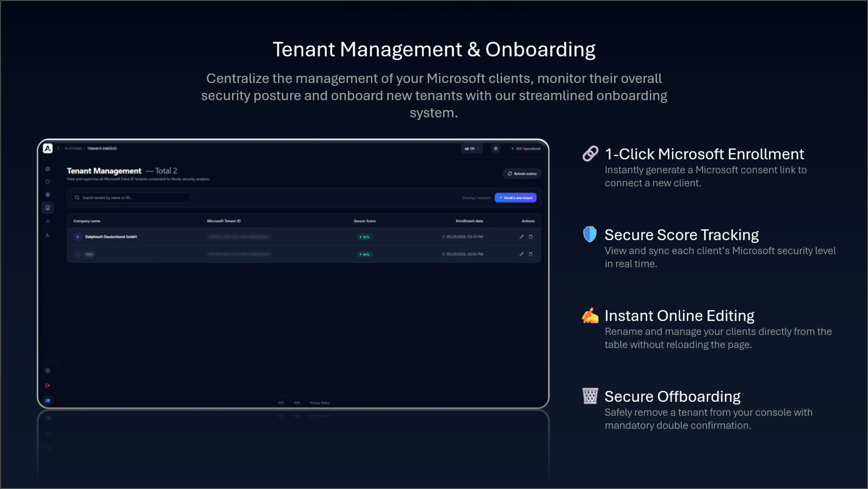Click Enroll a new tenant button
This screenshot has height=489, width=868.
point(516,198)
